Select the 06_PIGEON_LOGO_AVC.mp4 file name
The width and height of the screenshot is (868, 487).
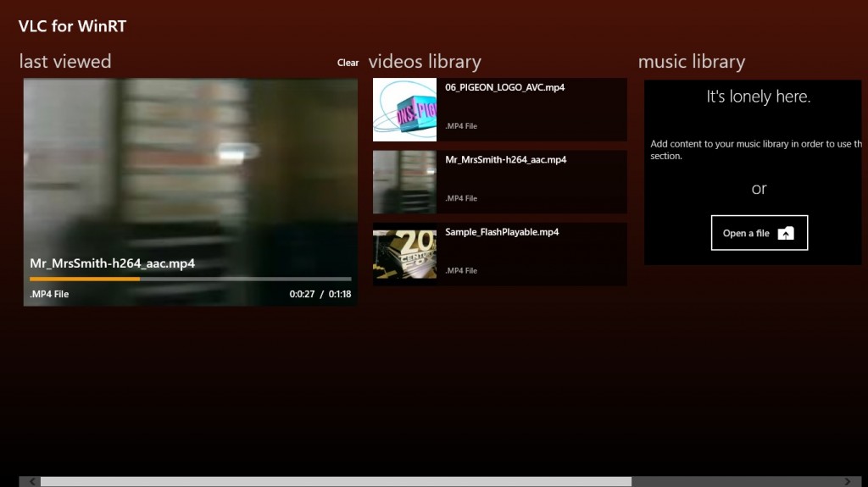coord(505,87)
